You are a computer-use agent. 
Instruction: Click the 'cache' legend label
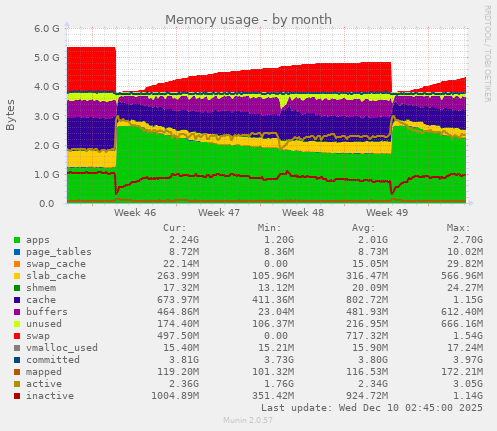41,300
